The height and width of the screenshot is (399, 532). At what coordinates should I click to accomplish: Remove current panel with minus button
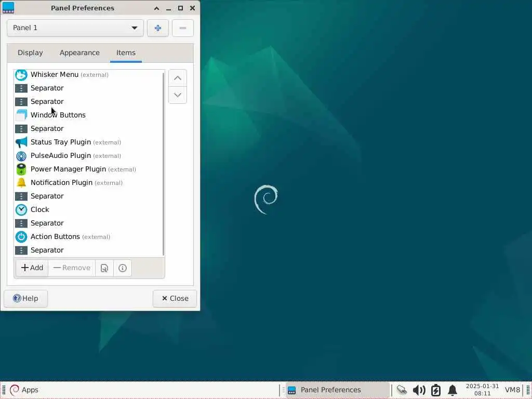click(x=182, y=28)
